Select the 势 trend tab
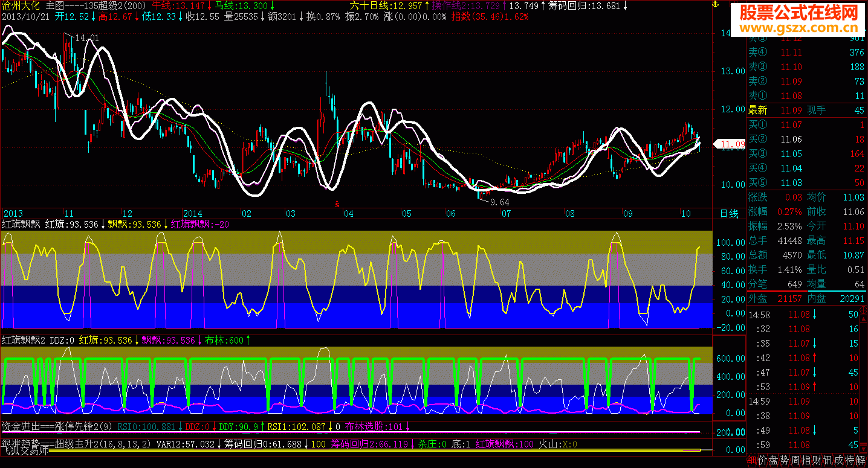This screenshot has height=468, width=868. tap(784, 460)
